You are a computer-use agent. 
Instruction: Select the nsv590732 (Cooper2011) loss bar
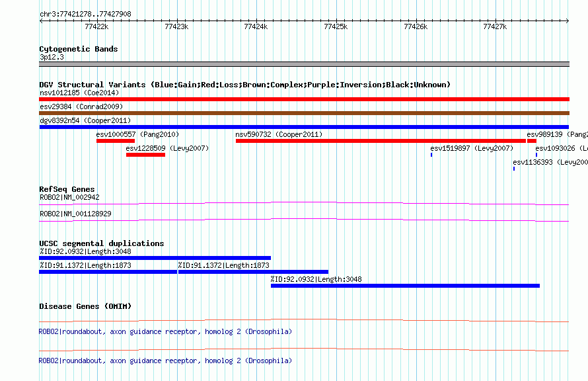[381, 141]
